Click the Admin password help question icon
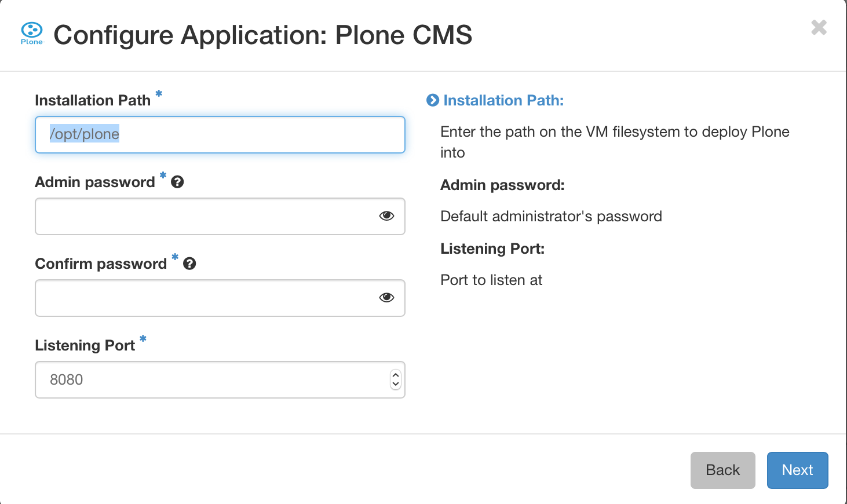Screen dimensions: 847x504 [x=178, y=182]
